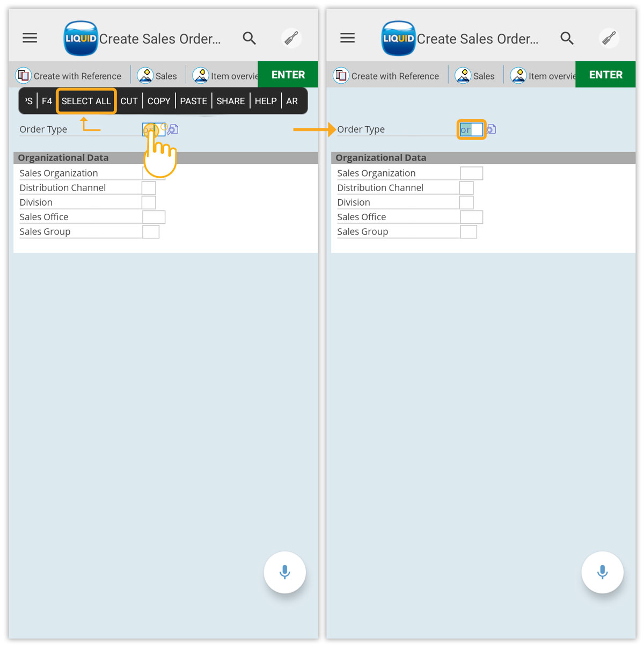Tap Sales Group label on left screen
The width and height of the screenshot is (644, 647).
(x=45, y=231)
